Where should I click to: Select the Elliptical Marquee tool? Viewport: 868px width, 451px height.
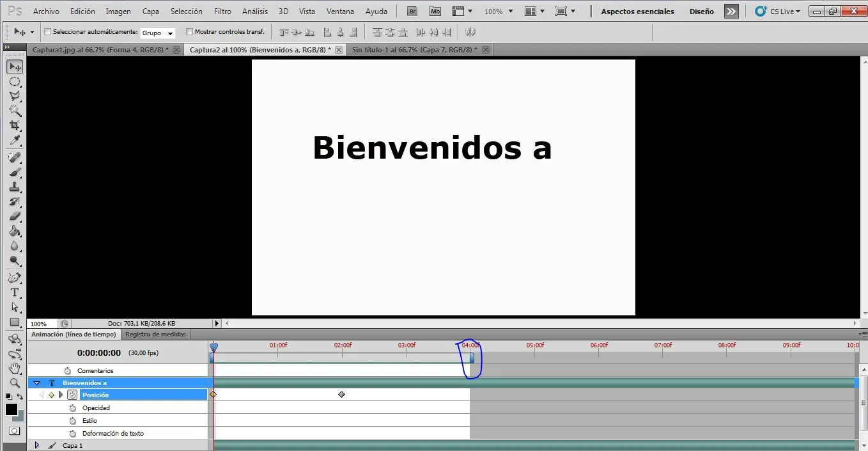15,82
